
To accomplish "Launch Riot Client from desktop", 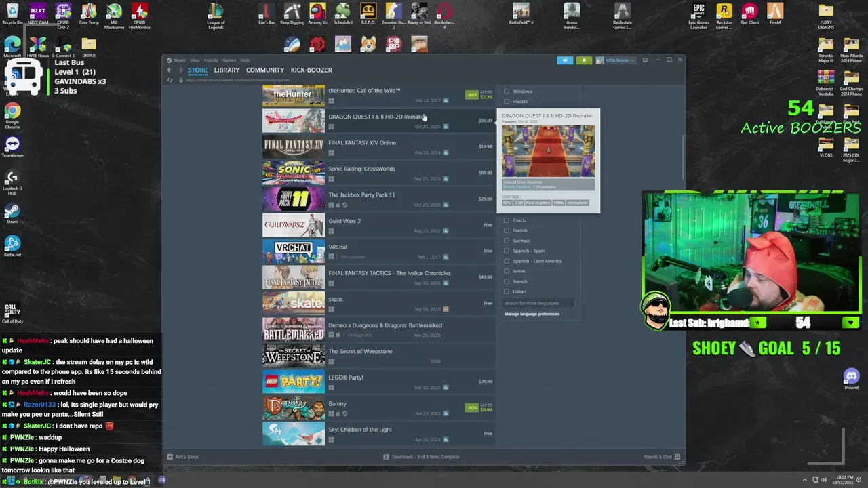I will point(749,14).
